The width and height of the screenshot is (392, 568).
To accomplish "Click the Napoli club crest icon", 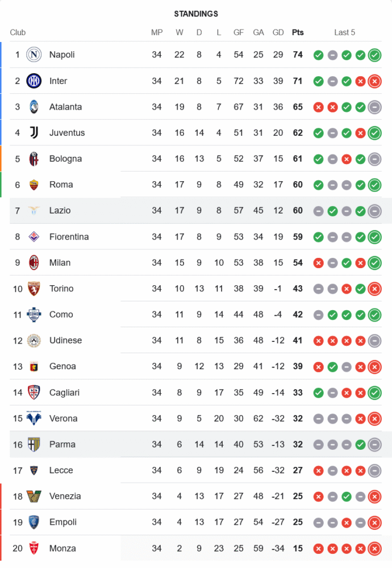I will 34,55.
